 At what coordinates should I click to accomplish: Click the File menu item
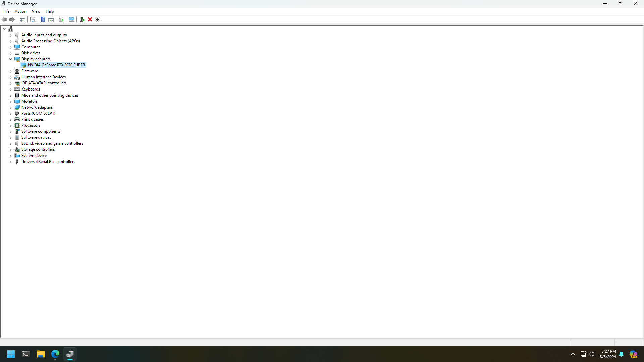tap(6, 11)
